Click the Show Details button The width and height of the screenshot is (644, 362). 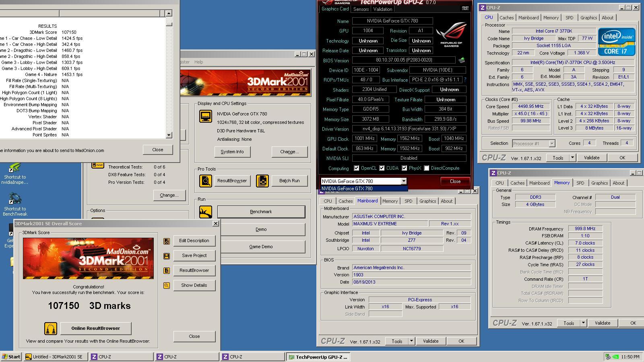(x=194, y=285)
